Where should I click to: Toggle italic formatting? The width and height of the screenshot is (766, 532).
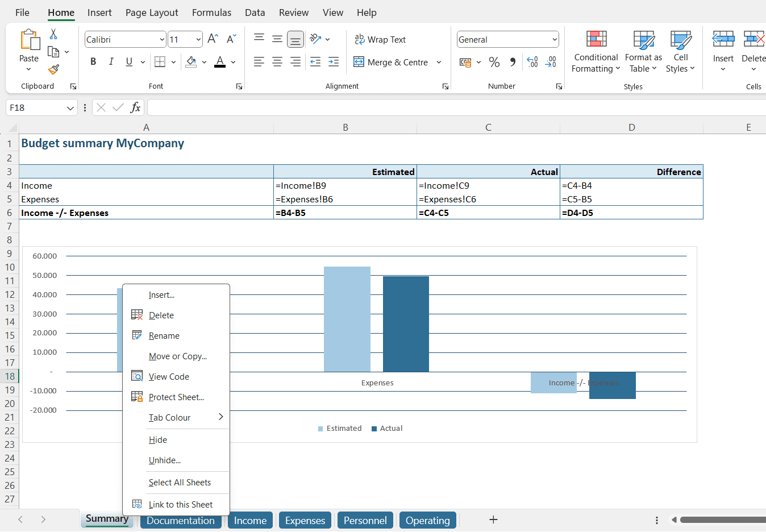click(111, 62)
